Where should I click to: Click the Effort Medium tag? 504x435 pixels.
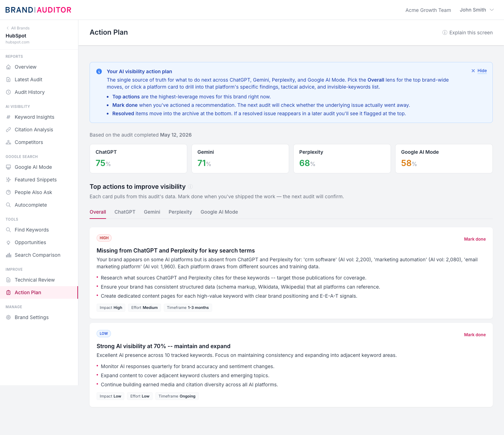(x=145, y=308)
